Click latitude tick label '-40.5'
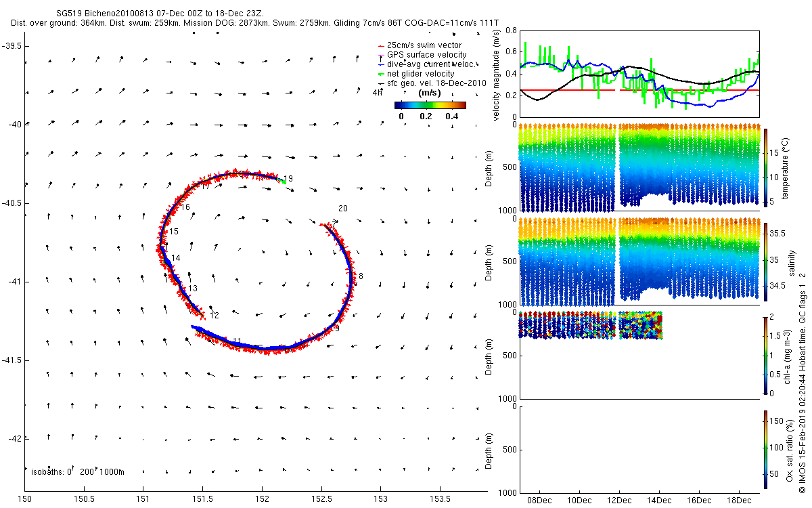 click(12, 203)
